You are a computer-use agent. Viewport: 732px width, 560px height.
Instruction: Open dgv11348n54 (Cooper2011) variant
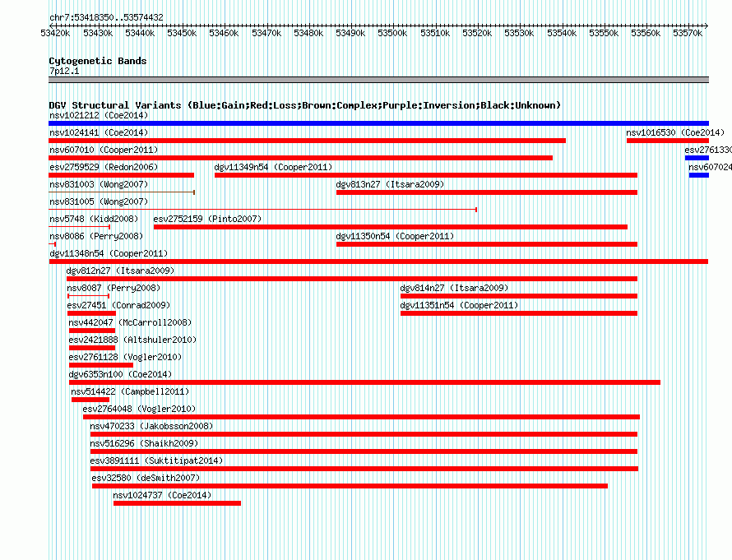[109, 253]
